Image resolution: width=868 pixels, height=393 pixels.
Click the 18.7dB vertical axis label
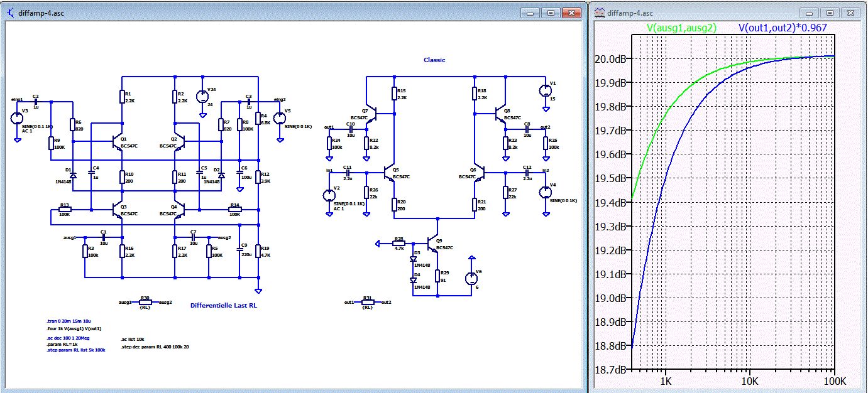point(609,370)
